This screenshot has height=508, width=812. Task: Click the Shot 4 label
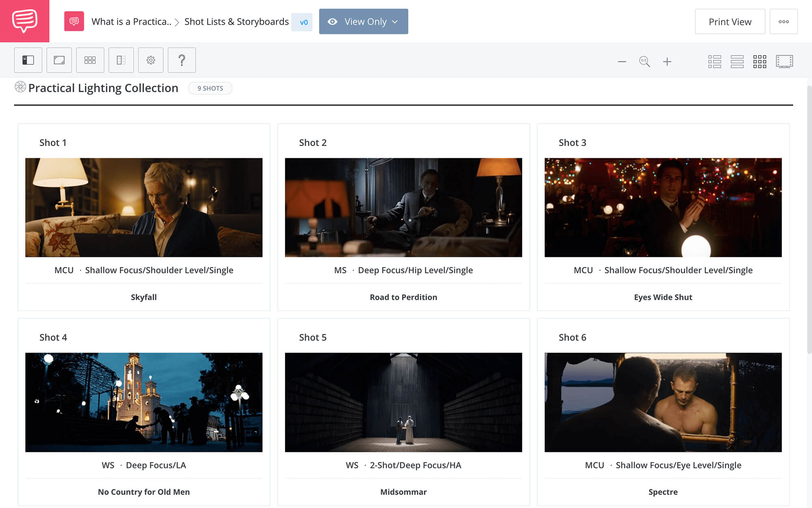53,337
